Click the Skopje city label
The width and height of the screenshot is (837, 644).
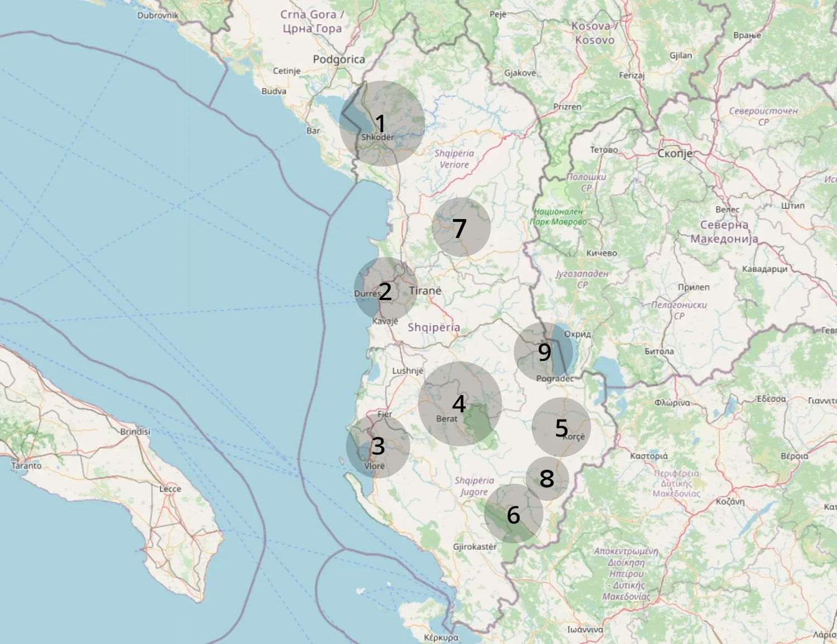pyautogui.click(x=676, y=154)
